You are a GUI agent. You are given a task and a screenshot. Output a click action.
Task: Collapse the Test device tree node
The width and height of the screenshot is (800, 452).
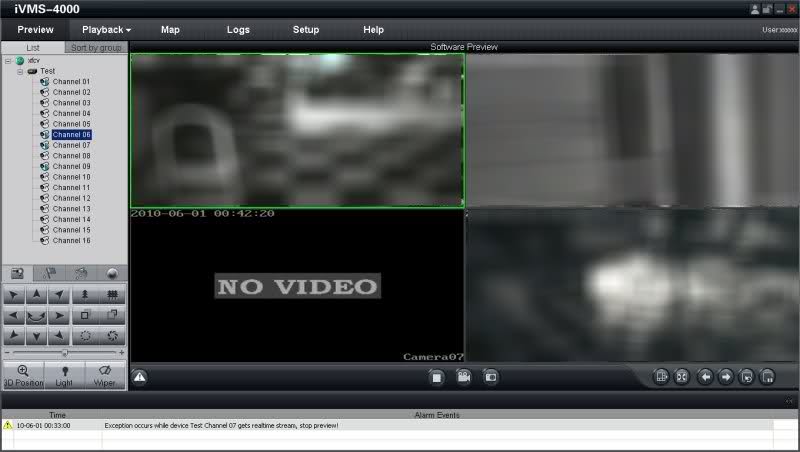pyautogui.click(x=19, y=71)
